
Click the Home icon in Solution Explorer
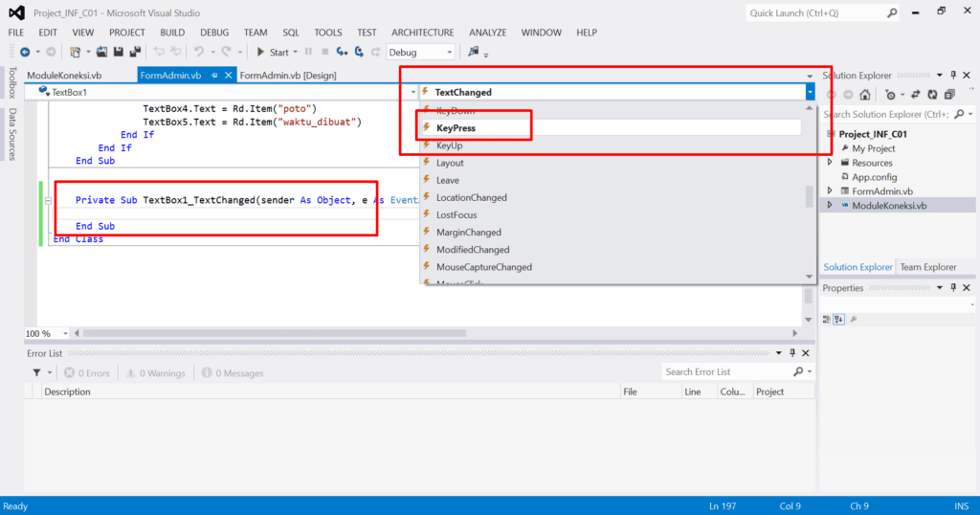tap(865, 94)
